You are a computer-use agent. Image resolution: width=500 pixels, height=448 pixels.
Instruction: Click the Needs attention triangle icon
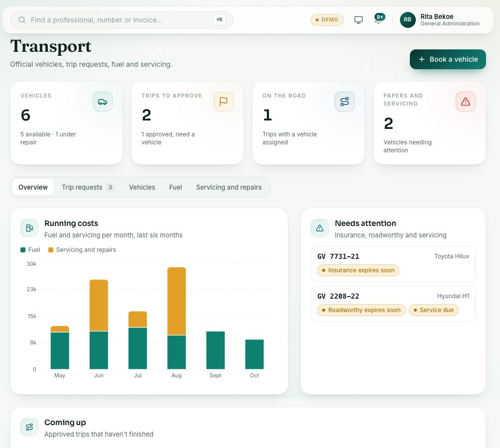(320, 228)
